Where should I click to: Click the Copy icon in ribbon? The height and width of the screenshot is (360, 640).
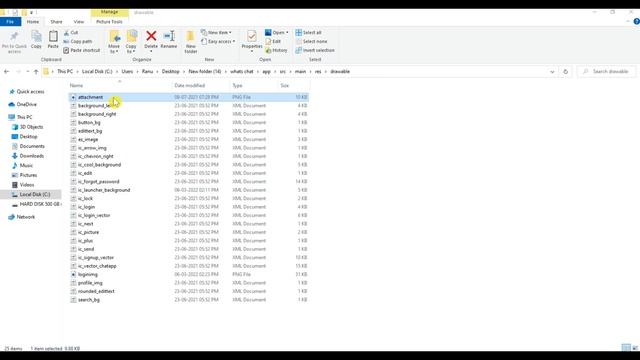coord(36,40)
